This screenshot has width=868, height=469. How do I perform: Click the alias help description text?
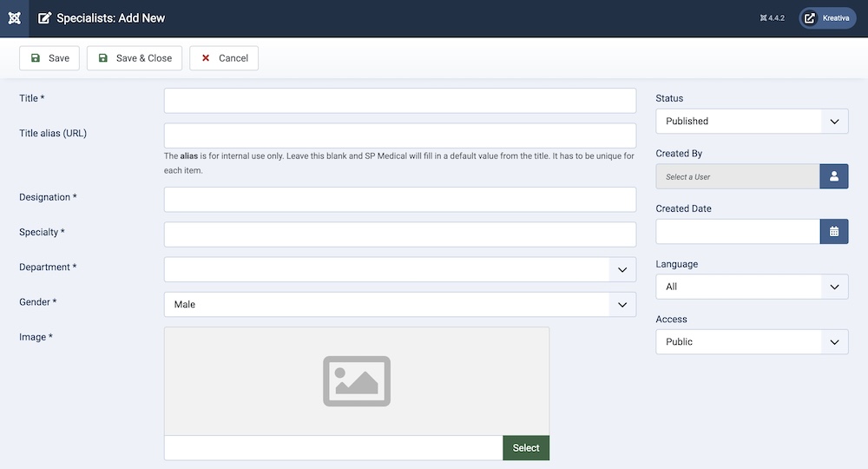[399, 163]
